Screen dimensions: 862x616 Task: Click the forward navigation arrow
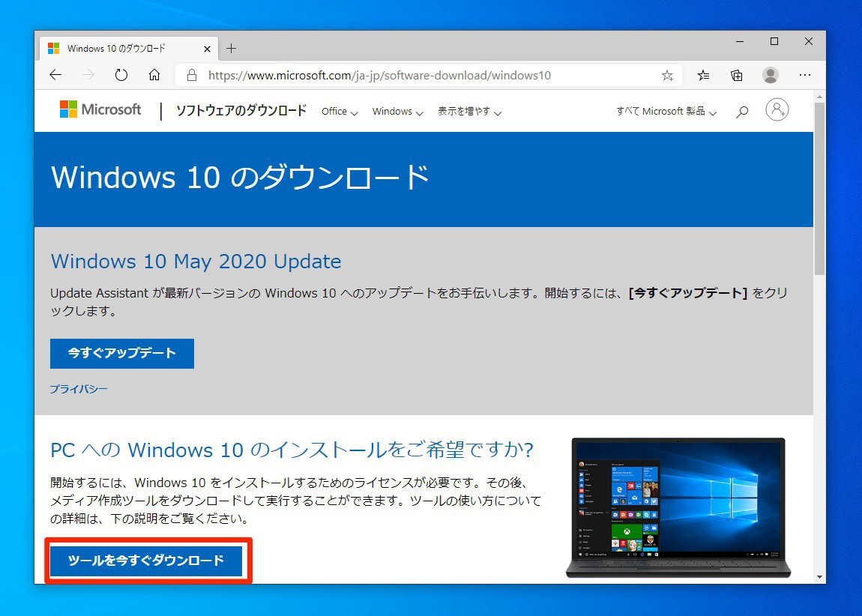[x=88, y=75]
